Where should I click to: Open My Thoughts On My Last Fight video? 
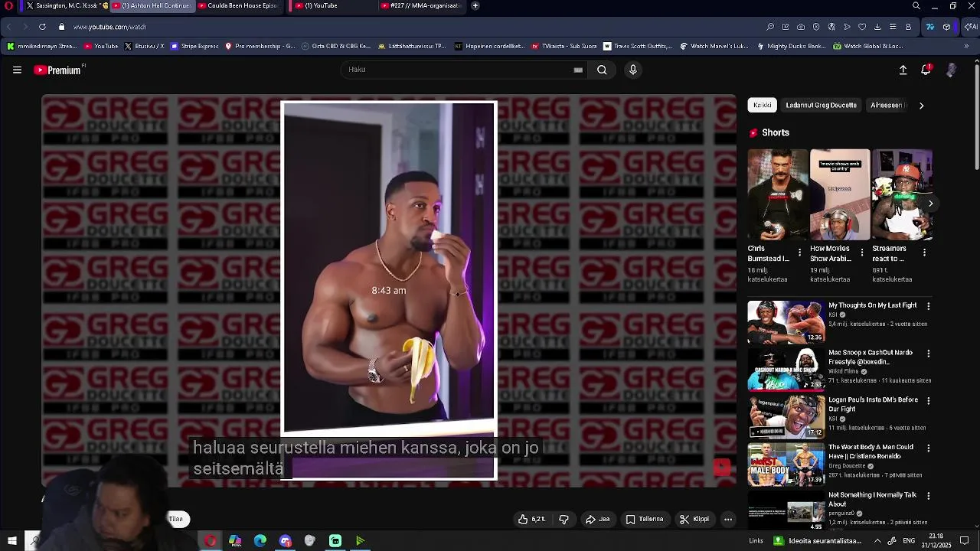point(872,305)
